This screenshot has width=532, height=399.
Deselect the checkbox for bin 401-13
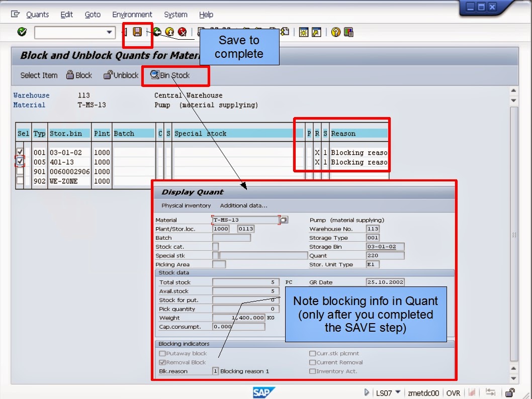point(20,161)
